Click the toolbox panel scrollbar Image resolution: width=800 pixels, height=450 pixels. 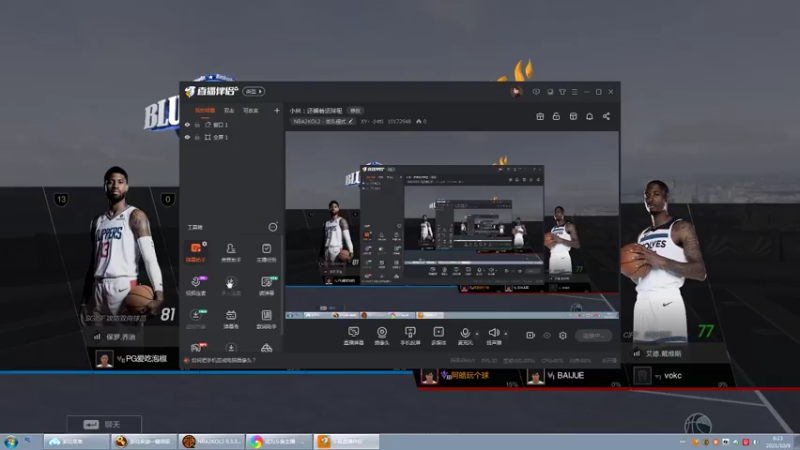click(282, 286)
